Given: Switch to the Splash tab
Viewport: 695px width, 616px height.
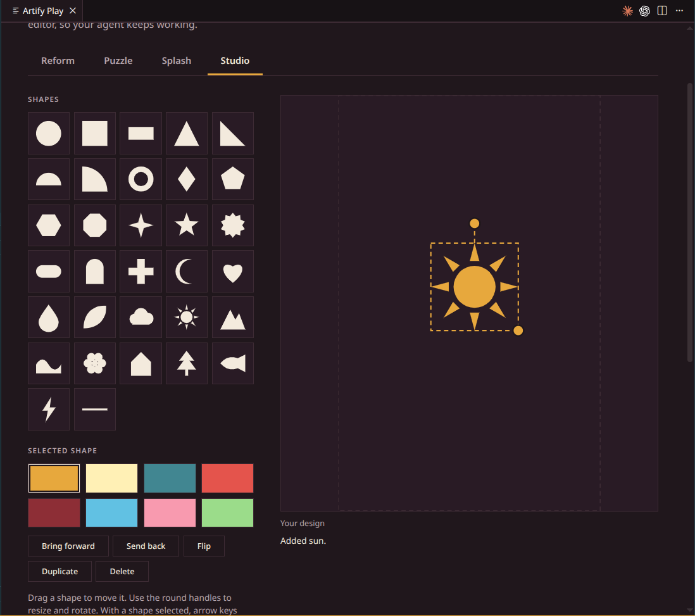Looking at the screenshot, I should 177,61.
